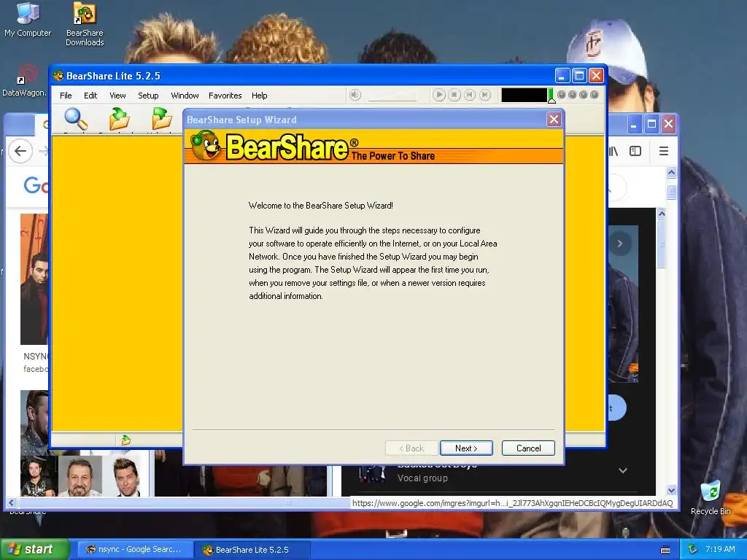Open My Computer desktop icon
Image resolution: width=747 pixels, height=560 pixels.
[28, 20]
